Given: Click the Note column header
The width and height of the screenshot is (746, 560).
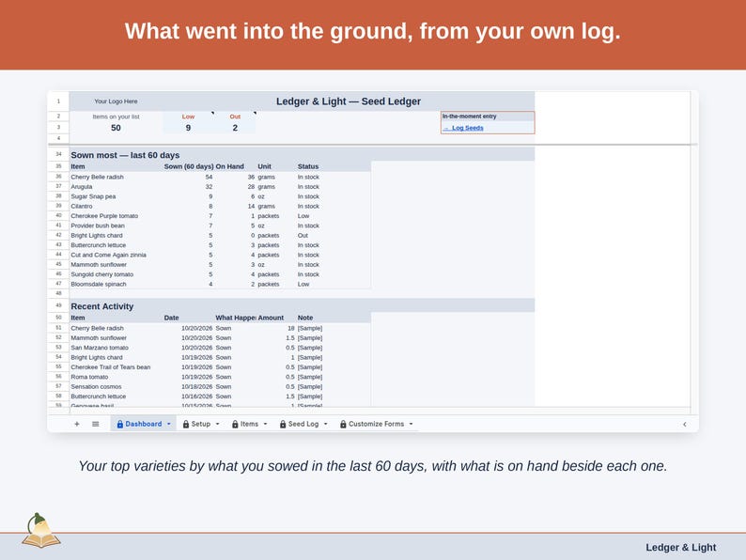Looking at the screenshot, I should (305, 318).
